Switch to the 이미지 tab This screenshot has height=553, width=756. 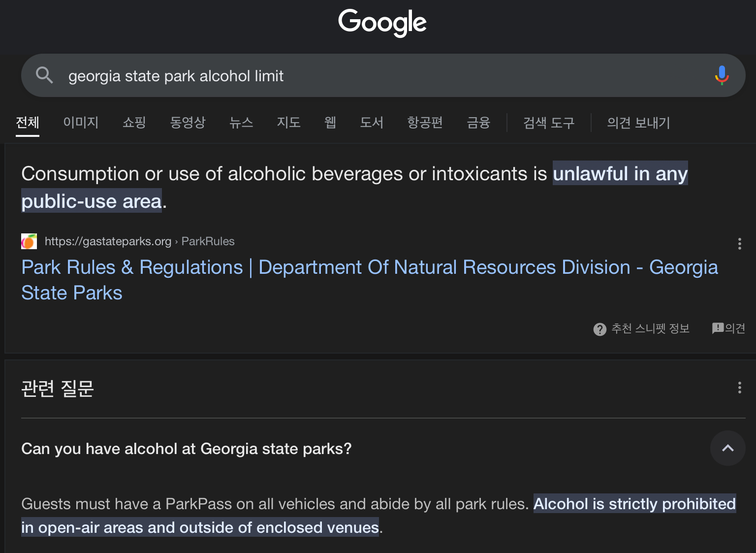tap(81, 123)
